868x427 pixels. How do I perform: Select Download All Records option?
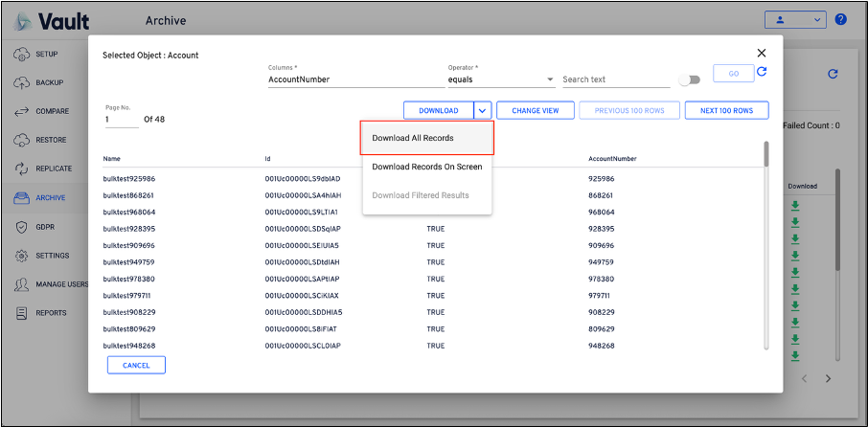(x=427, y=138)
